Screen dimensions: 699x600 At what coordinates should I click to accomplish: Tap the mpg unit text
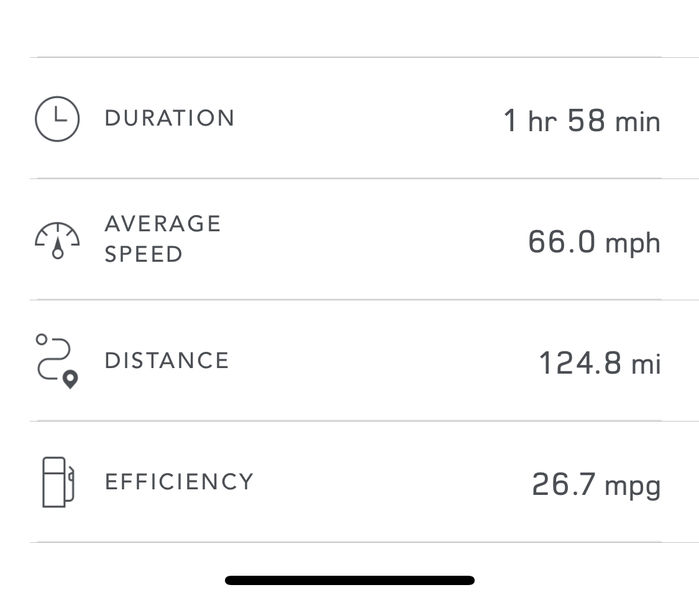pyautogui.click(x=633, y=487)
